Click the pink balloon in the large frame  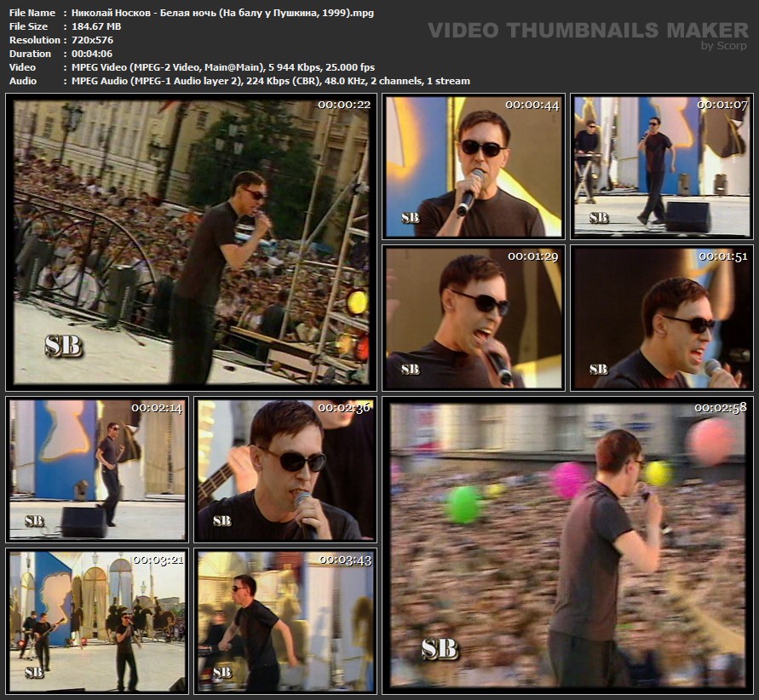(x=568, y=479)
